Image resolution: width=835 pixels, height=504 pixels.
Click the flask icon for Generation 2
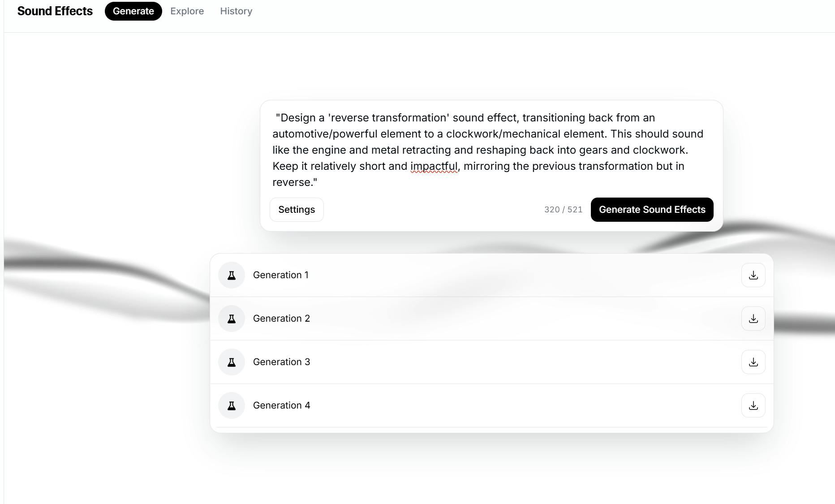click(x=232, y=319)
